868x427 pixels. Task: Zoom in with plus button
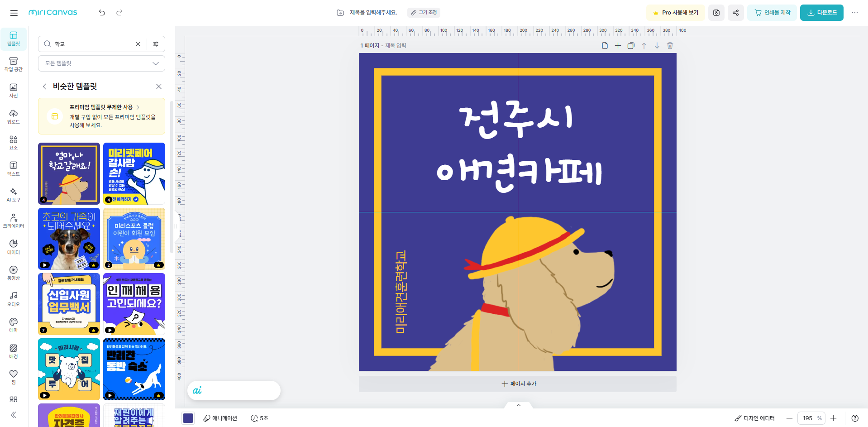834,418
